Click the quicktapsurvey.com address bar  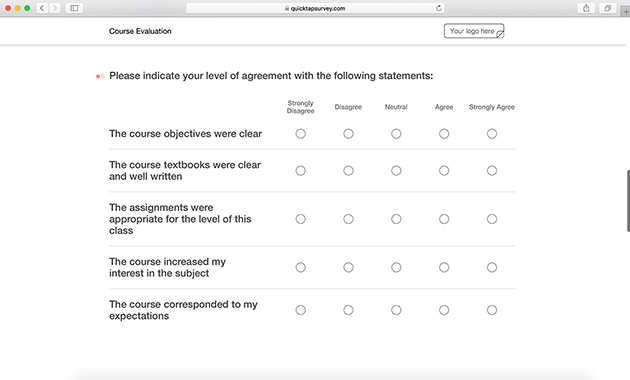pyautogui.click(x=315, y=8)
